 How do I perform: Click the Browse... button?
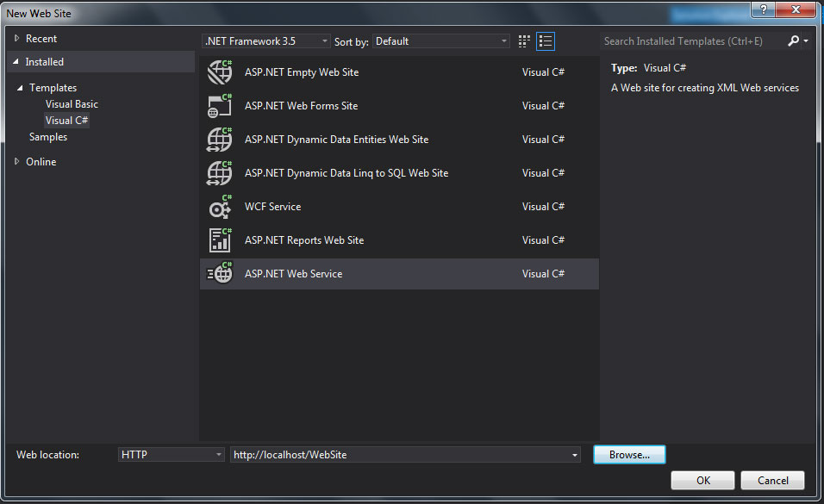point(629,455)
